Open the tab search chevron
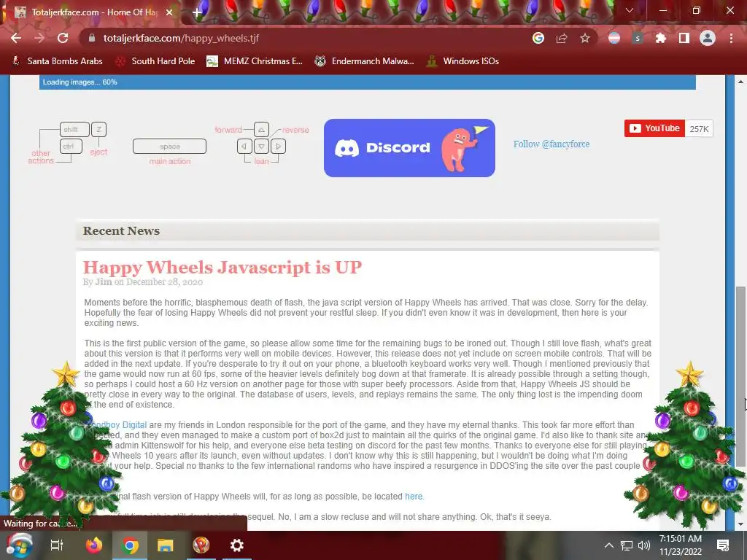The width and height of the screenshot is (747, 560). (630, 10)
